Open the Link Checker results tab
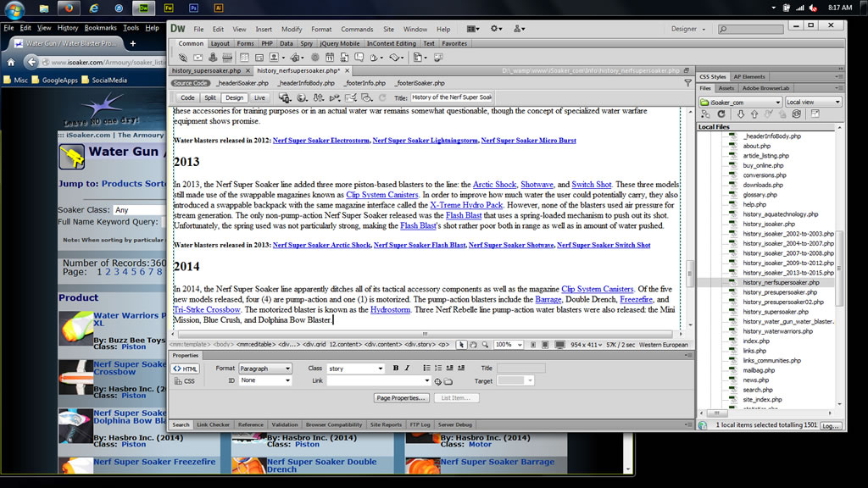The height and width of the screenshot is (488, 868). pyautogui.click(x=213, y=425)
